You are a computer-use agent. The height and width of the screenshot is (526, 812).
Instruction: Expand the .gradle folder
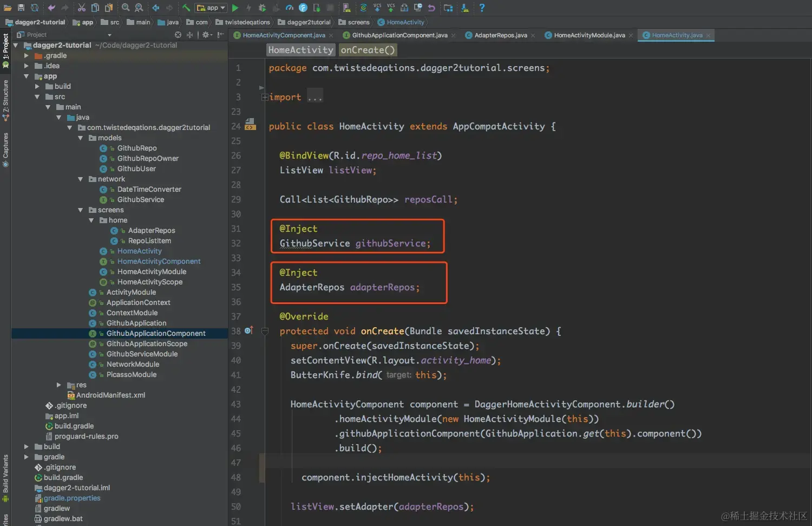click(x=26, y=56)
